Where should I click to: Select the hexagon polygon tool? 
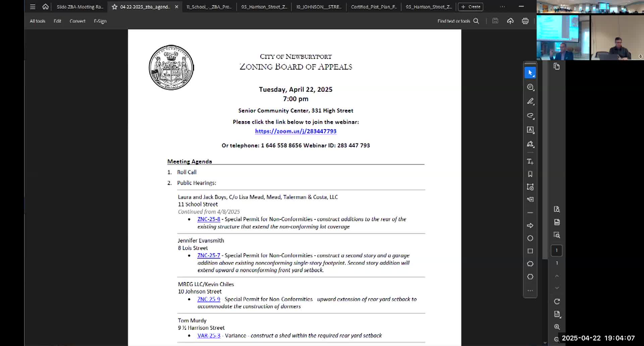(530, 277)
